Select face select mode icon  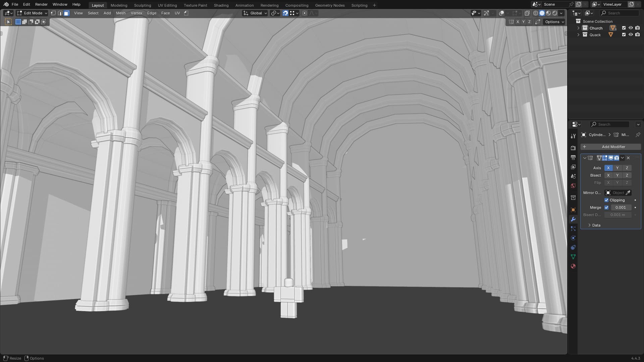[x=66, y=13]
